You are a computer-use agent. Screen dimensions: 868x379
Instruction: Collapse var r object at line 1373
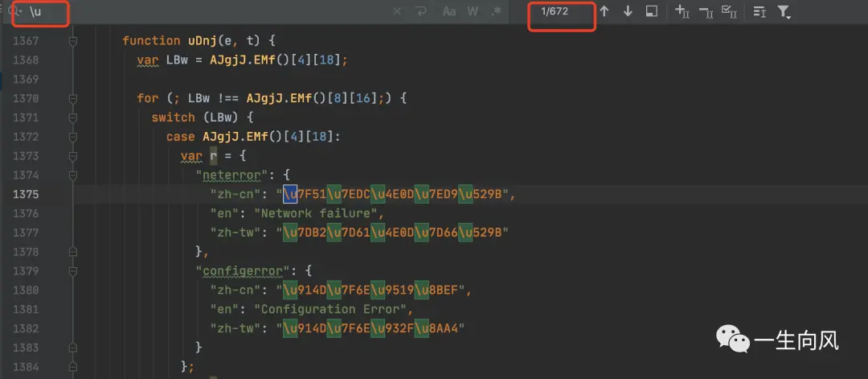(x=72, y=156)
